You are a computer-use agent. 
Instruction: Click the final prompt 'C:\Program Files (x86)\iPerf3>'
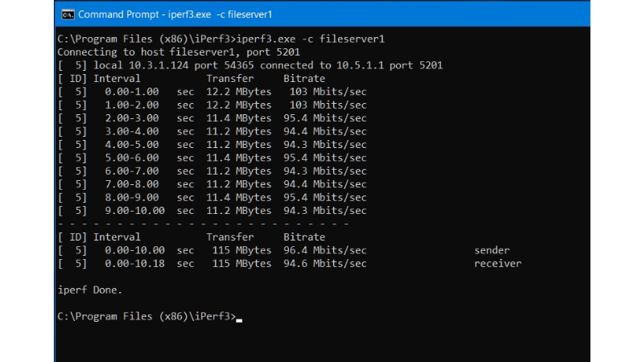(x=147, y=316)
